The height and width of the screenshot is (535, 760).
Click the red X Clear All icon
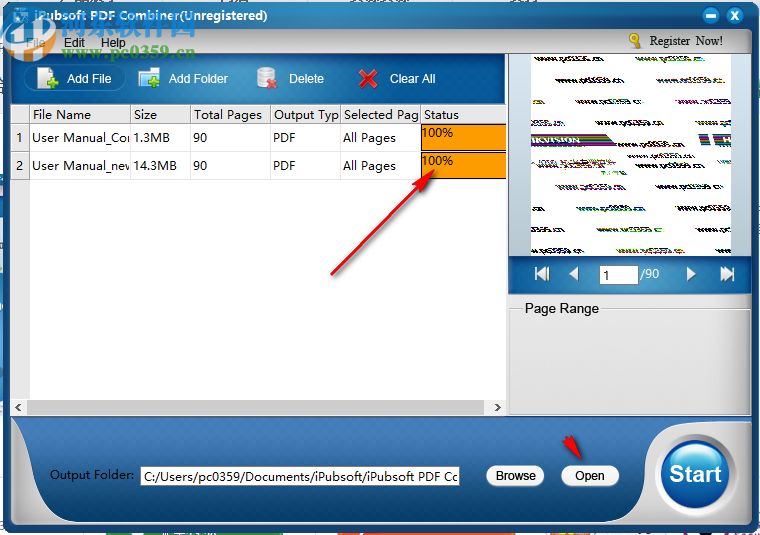tap(368, 79)
